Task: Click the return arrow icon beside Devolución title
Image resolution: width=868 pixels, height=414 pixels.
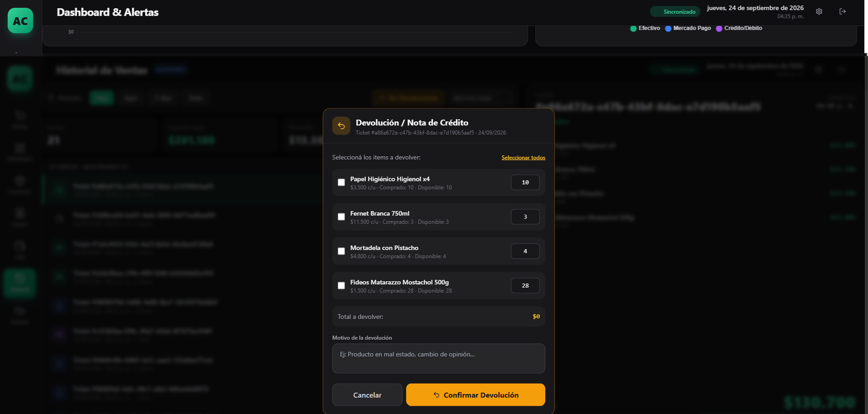Action: pyautogui.click(x=341, y=126)
